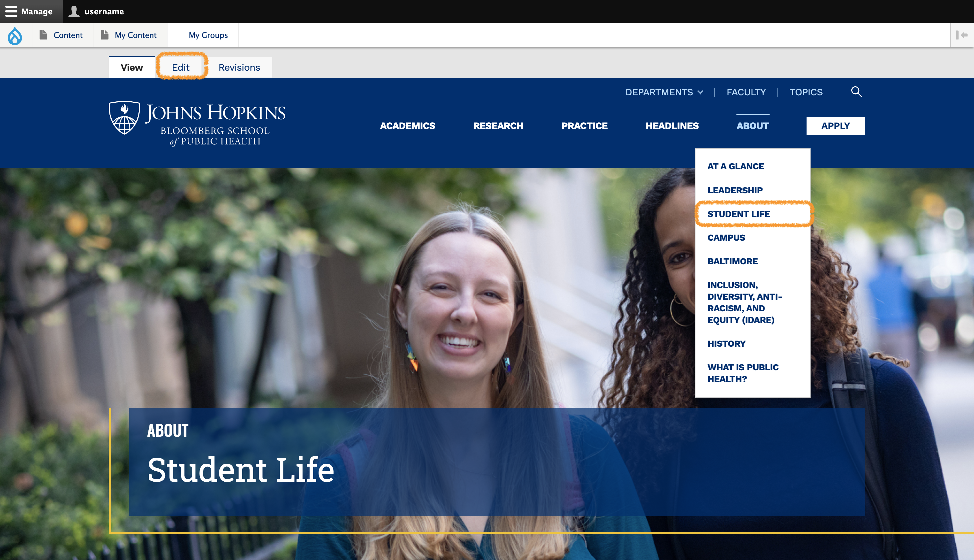
Task: Open the Headlines main menu
Action: tap(672, 126)
